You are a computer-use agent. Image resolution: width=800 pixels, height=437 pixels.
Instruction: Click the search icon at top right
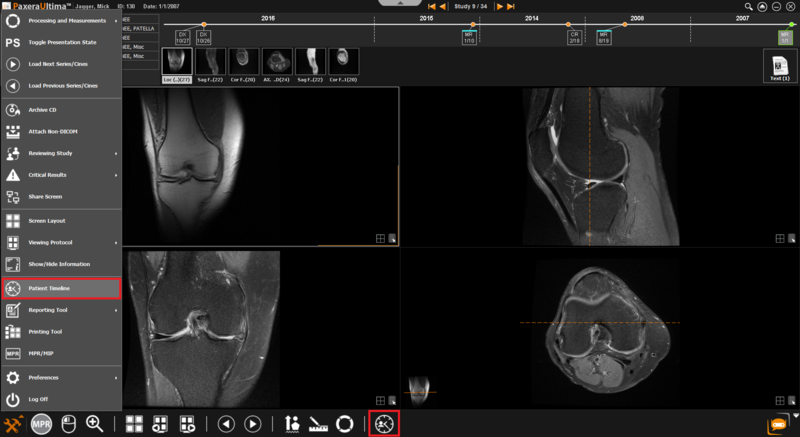[x=750, y=7]
